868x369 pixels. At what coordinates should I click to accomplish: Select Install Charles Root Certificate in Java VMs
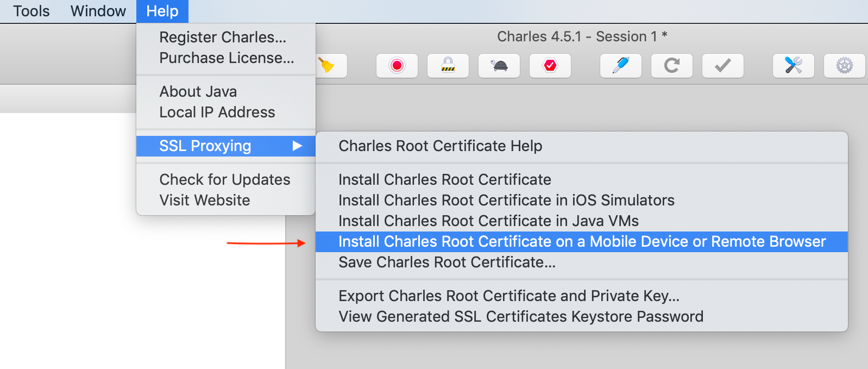pyautogui.click(x=582, y=221)
